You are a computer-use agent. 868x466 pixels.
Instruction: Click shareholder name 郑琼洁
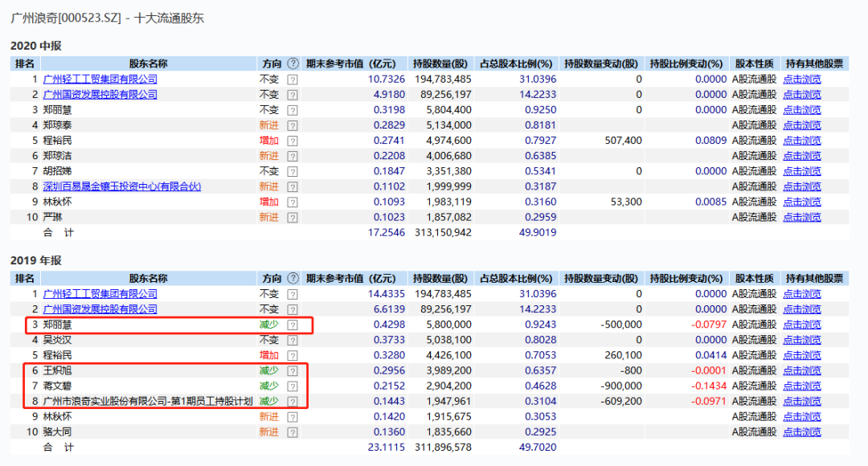pyautogui.click(x=58, y=156)
